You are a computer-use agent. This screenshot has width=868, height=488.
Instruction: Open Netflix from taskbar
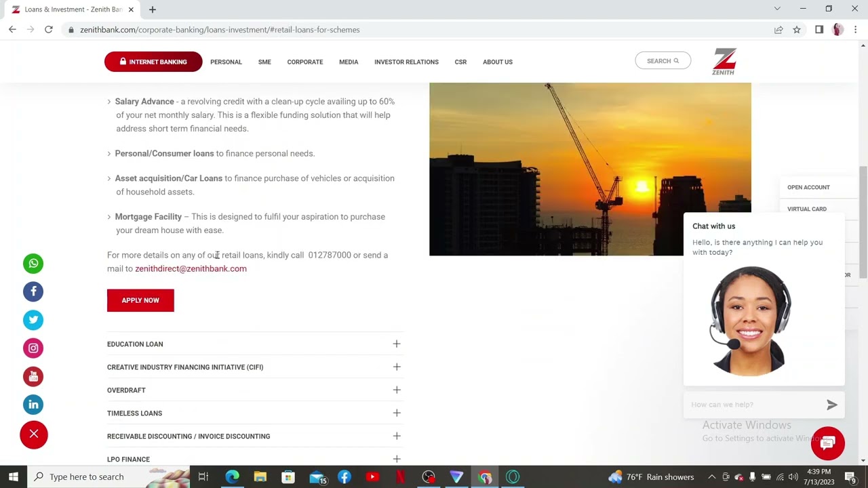(x=400, y=476)
